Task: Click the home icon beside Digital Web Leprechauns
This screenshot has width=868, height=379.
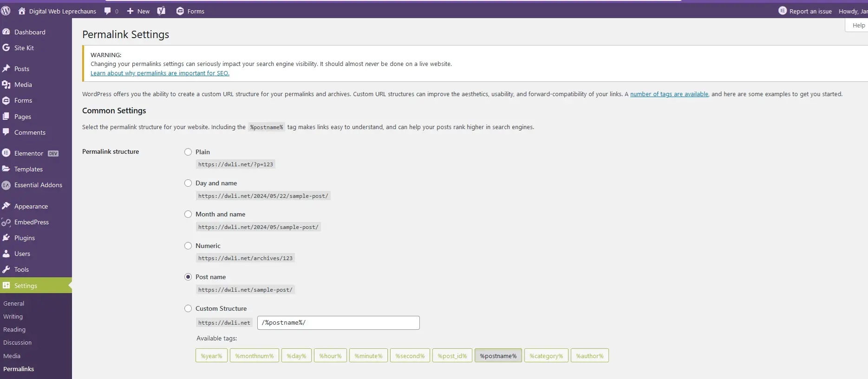Action: point(22,11)
